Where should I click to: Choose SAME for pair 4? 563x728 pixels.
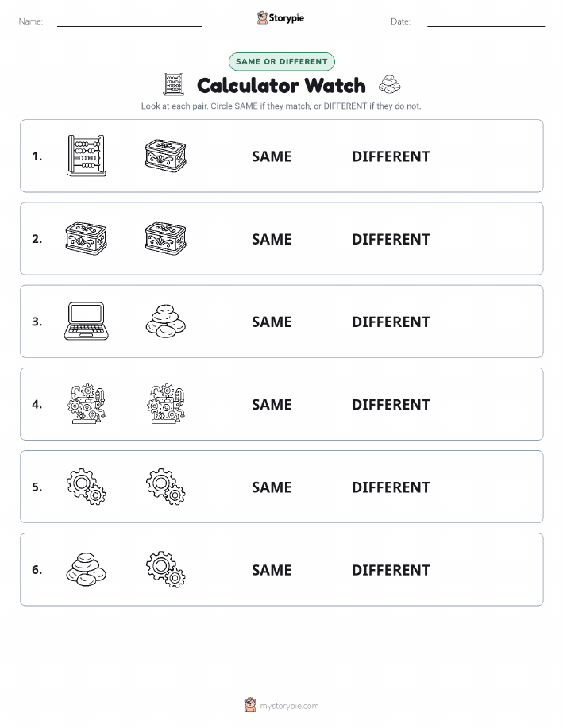click(272, 404)
